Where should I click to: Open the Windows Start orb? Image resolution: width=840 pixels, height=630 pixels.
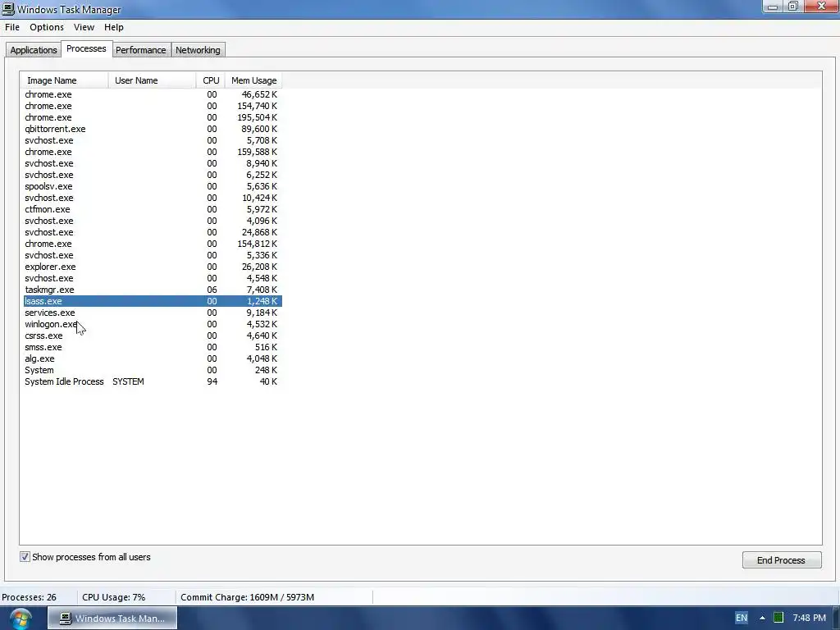tap(21, 619)
